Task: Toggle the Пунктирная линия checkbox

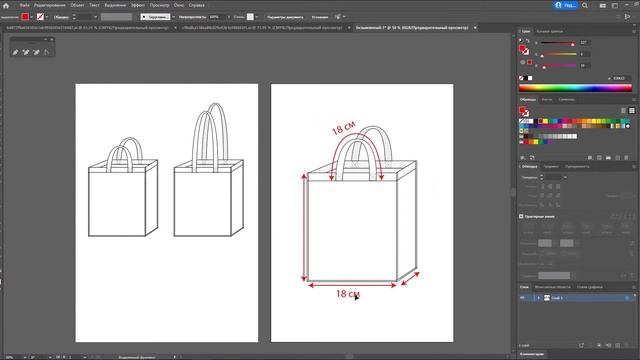Action: point(521,216)
